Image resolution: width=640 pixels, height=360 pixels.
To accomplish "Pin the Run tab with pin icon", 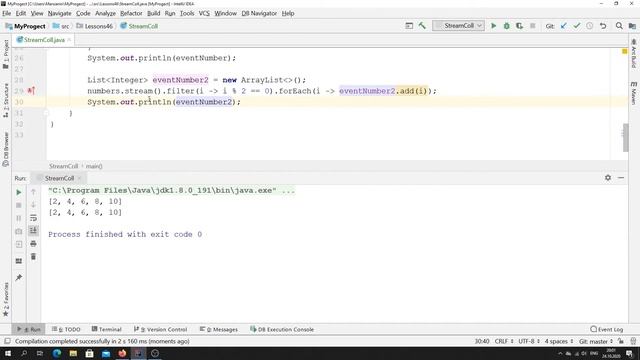I will pyautogui.click(x=19, y=278).
